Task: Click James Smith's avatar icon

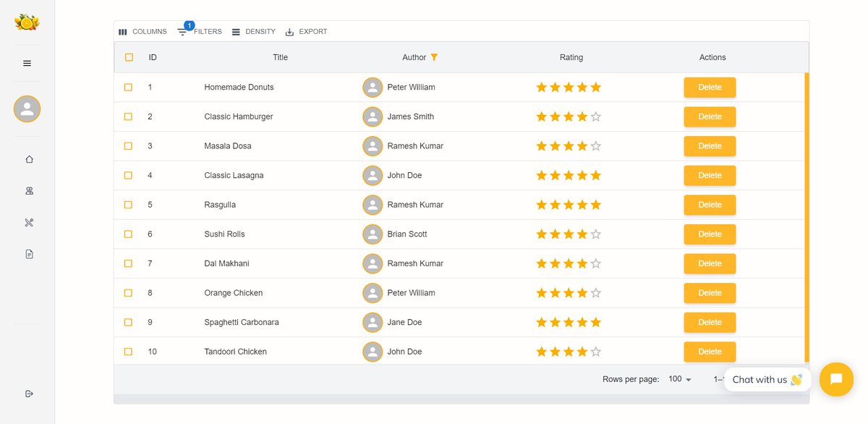Action: pos(373,116)
